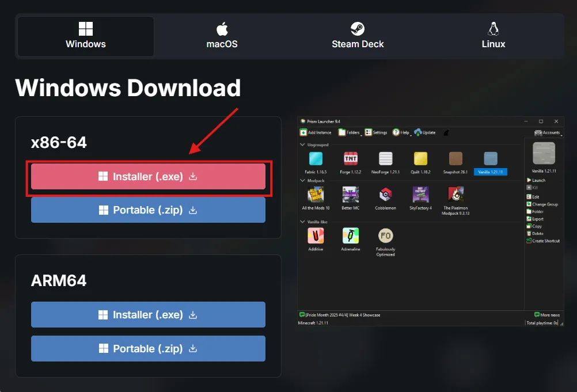This screenshot has width=577, height=392.
Task: Download the ARM64 Portable (.zip)
Action: pos(148,348)
